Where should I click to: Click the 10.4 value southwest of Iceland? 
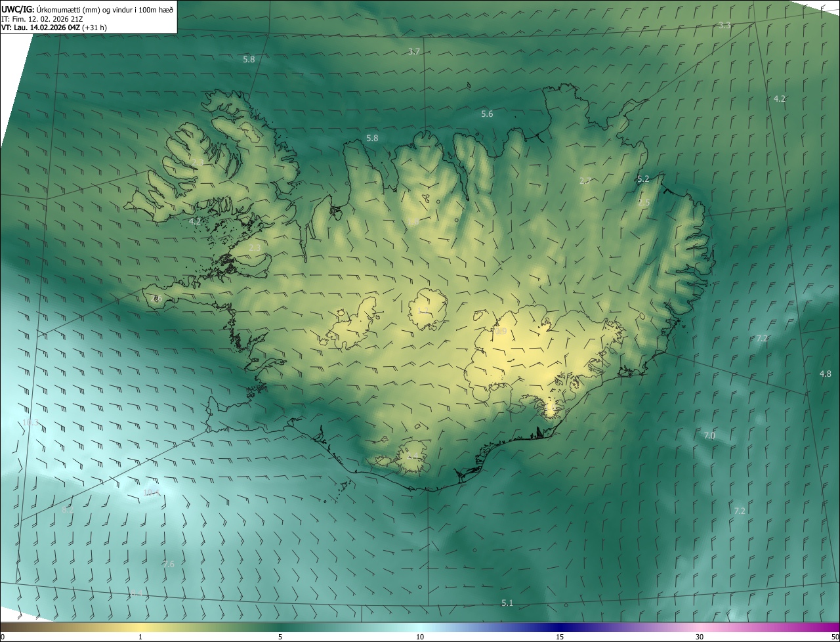click(x=152, y=492)
